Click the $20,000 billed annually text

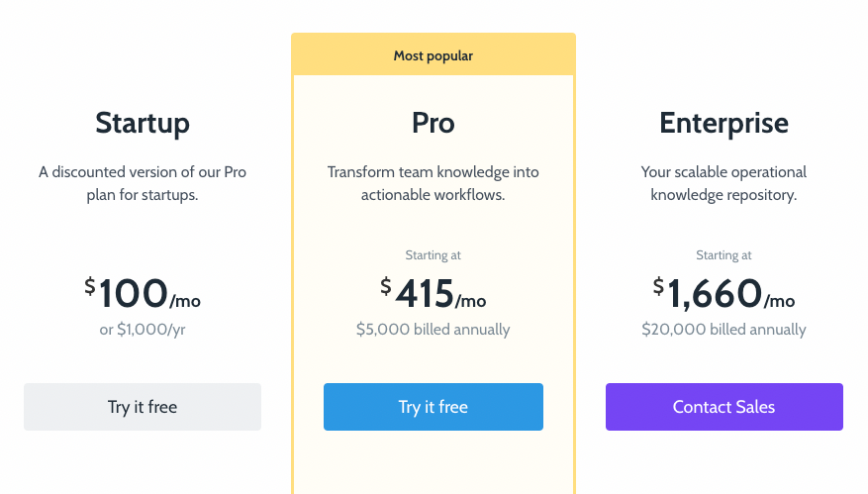pos(724,330)
